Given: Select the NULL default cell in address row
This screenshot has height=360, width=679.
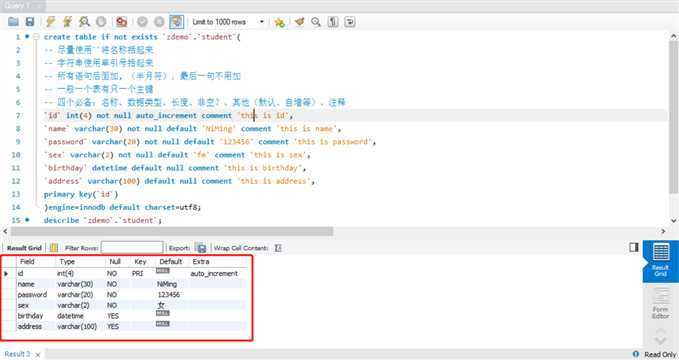Looking at the screenshot, I should pyautogui.click(x=163, y=324).
